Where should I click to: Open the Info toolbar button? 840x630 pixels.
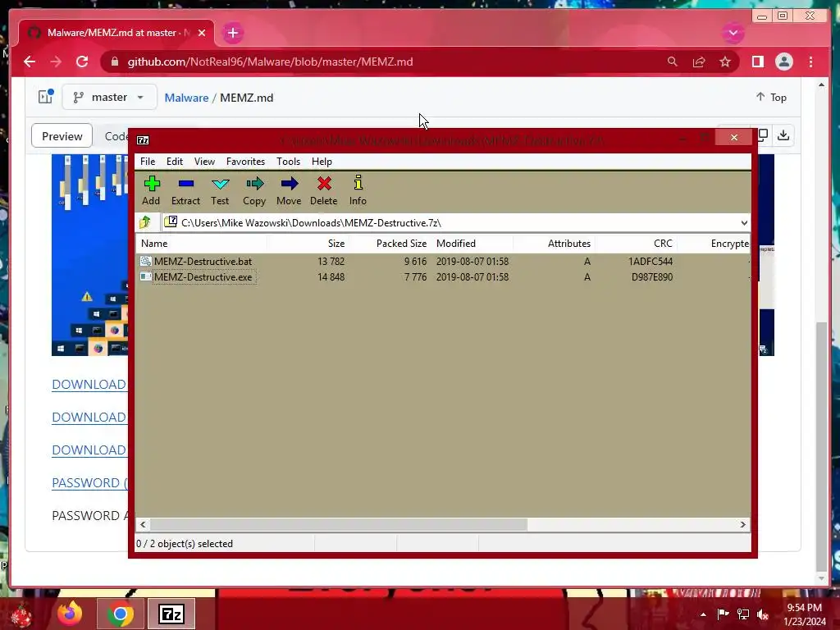click(x=358, y=190)
